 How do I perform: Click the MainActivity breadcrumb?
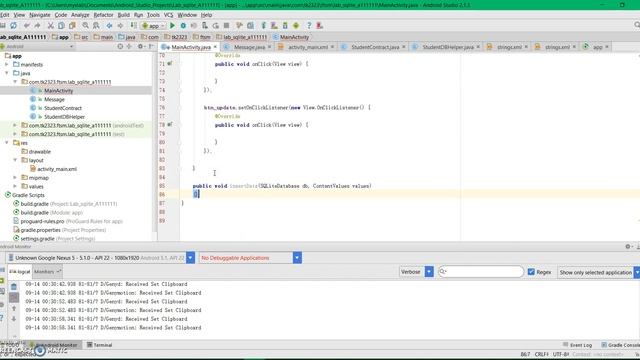pyautogui.click(x=291, y=37)
